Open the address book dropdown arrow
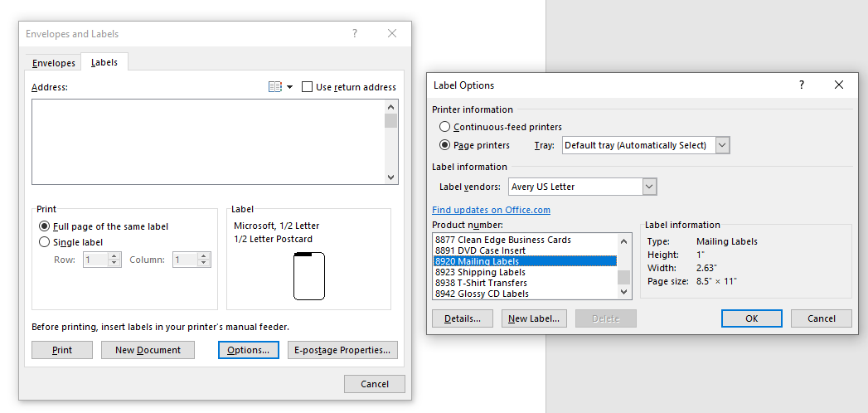 point(290,87)
